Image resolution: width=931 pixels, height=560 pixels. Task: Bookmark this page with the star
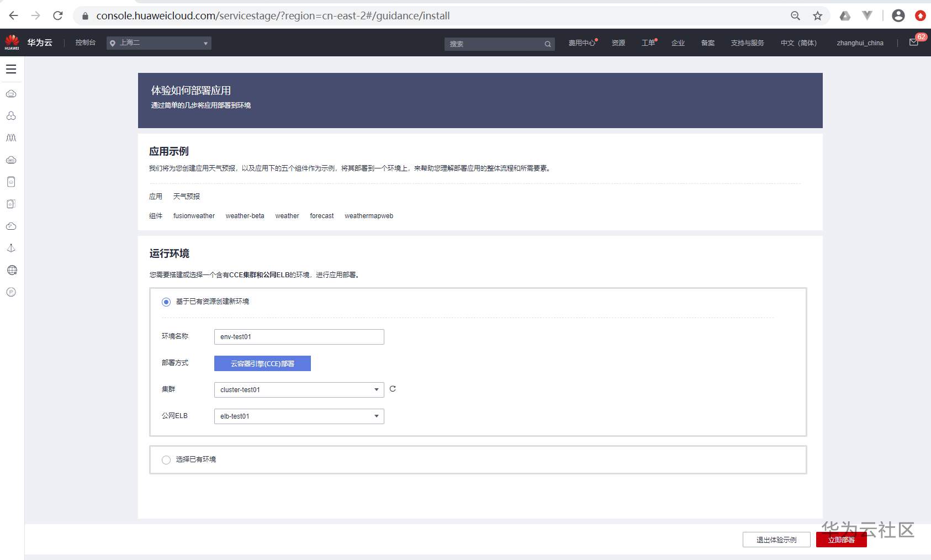click(x=818, y=15)
